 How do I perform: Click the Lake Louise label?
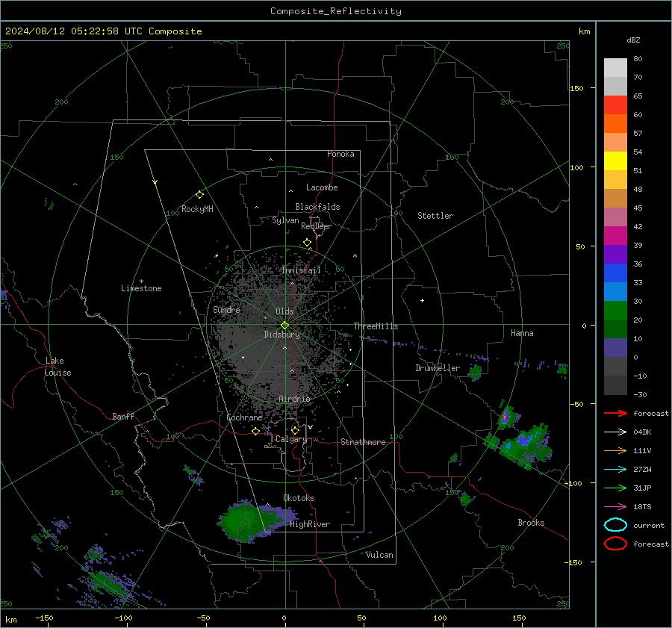[57, 367]
